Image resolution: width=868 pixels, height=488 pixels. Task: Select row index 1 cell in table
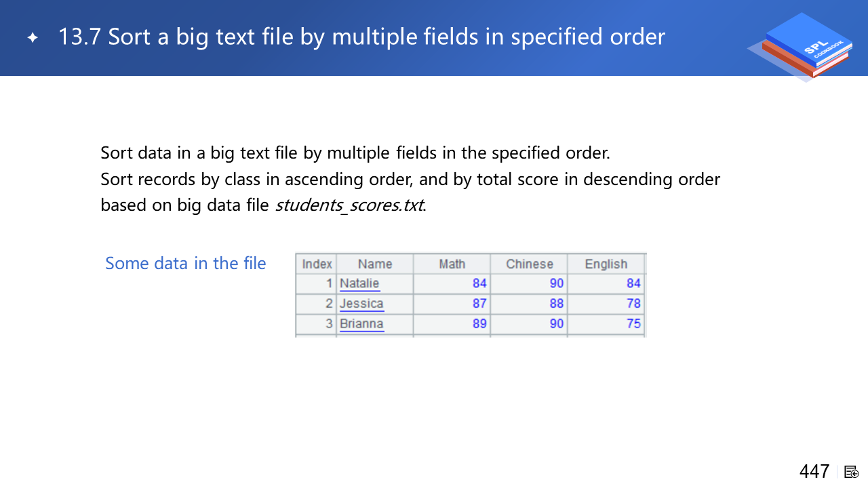[328, 283]
